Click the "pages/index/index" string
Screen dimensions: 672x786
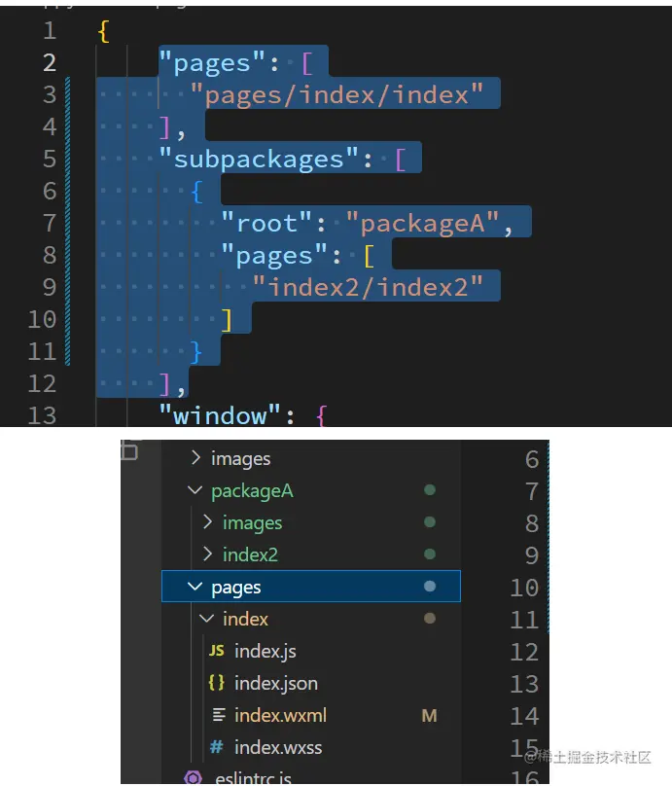pyautogui.click(x=336, y=94)
